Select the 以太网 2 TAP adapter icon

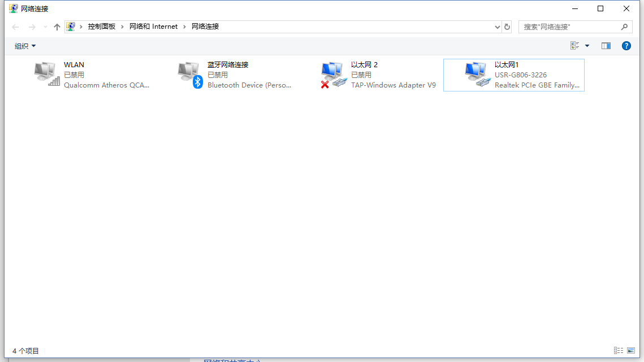pos(334,74)
